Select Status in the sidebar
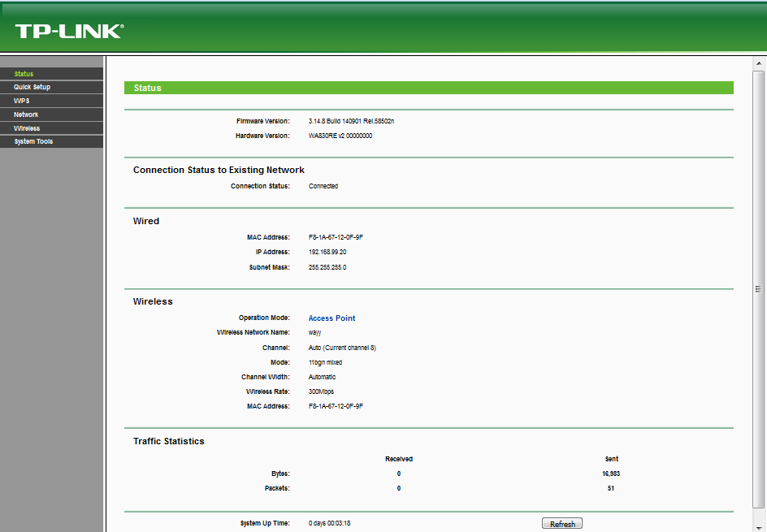The width and height of the screenshot is (767, 532). tap(24, 73)
